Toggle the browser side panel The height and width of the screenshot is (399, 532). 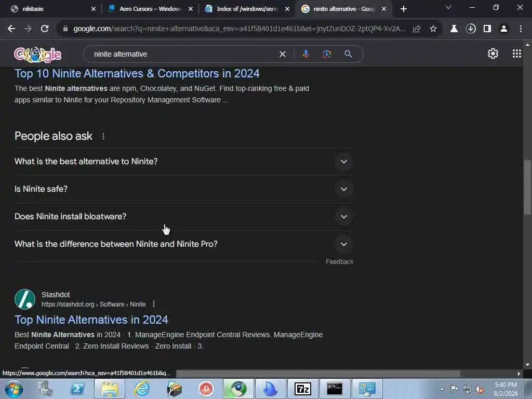(487, 29)
